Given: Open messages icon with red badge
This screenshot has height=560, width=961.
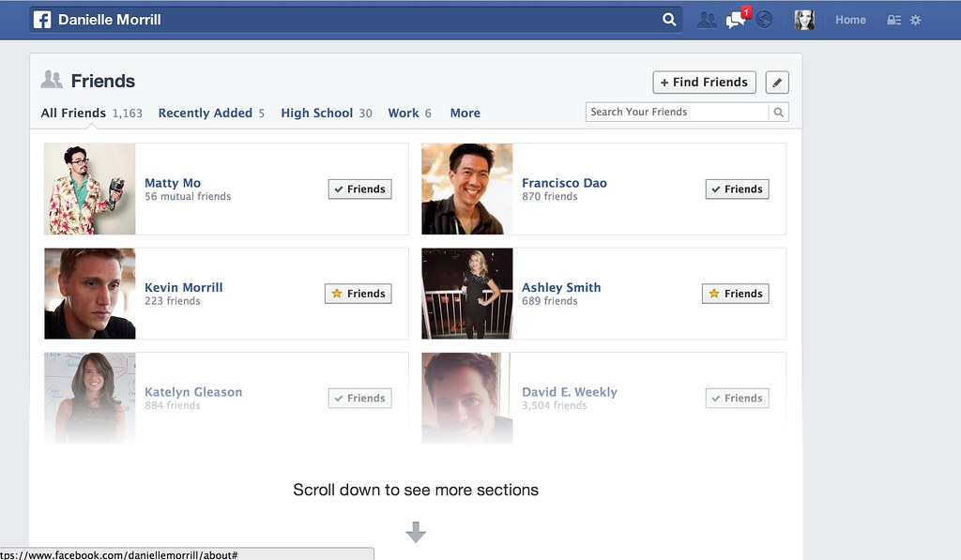Looking at the screenshot, I should [737, 19].
